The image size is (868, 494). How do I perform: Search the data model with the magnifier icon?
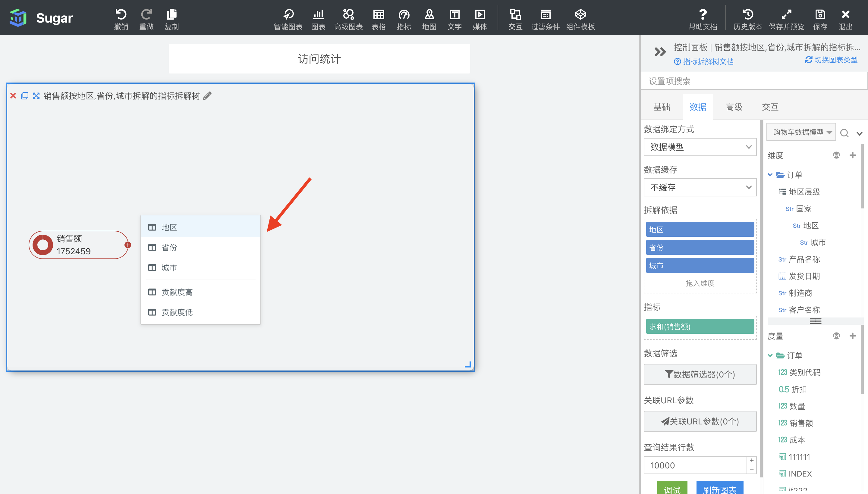844,133
